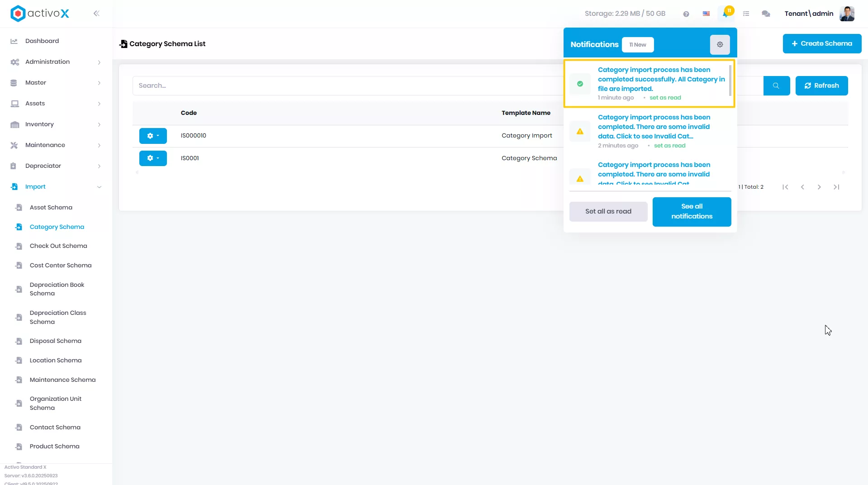This screenshot has width=868, height=485.
Task: Go to next page pagination arrow
Action: click(819, 187)
